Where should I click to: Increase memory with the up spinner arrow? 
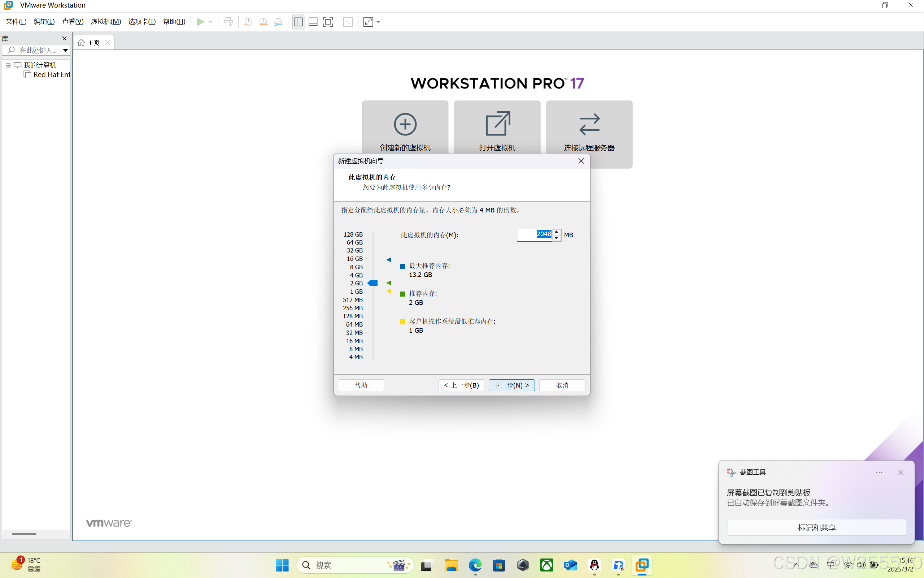(x=557, y=232)
